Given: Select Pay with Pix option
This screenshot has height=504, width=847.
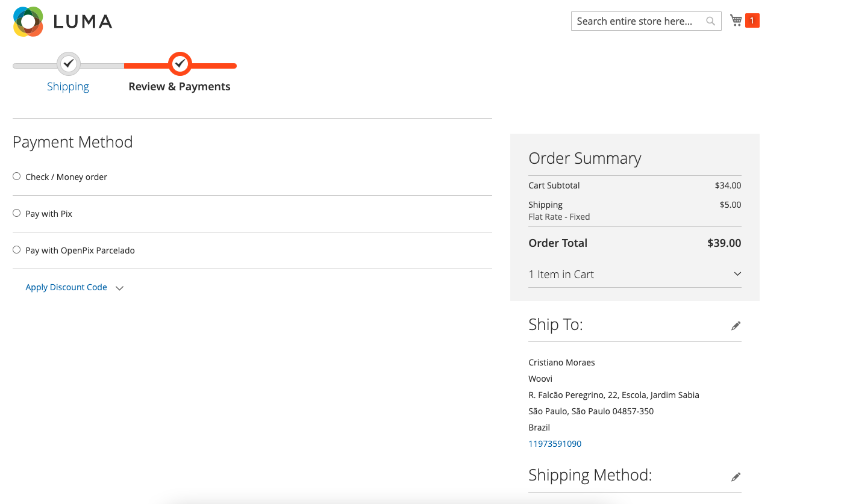Looking at the screenshot, I should pos(17,213).
